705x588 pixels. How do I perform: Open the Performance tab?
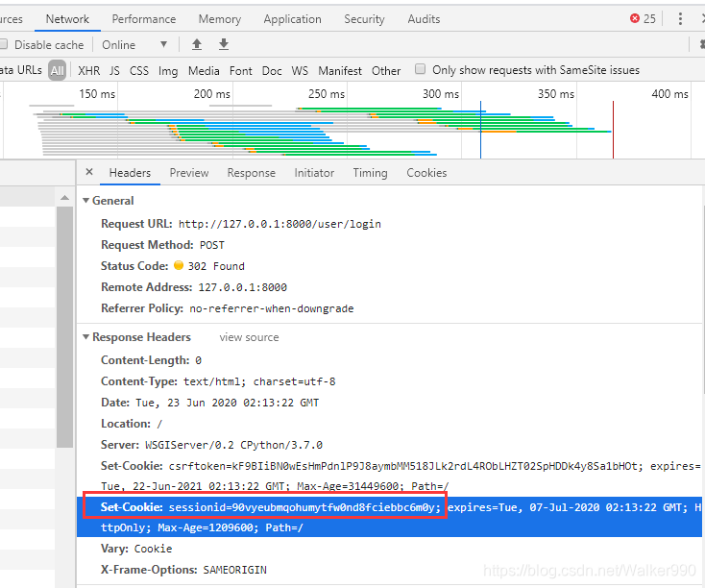144,19
